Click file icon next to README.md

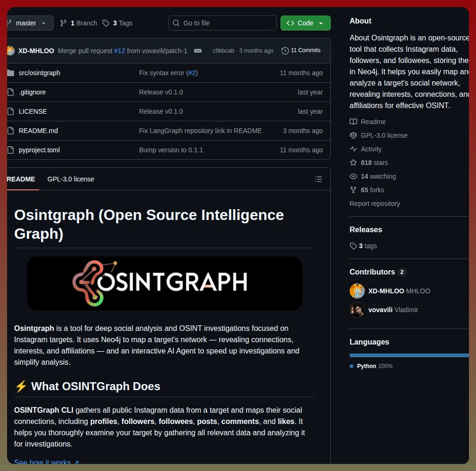pos(11,131)
